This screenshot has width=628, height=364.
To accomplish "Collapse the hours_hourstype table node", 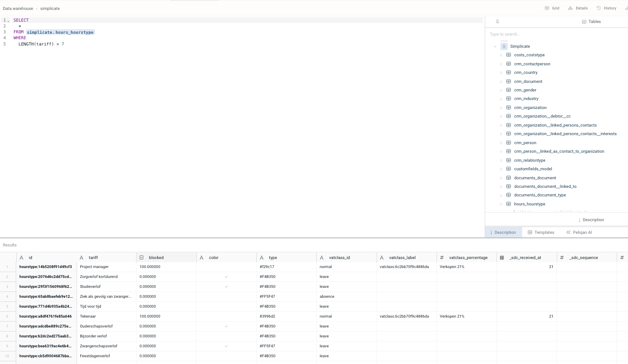I will click(501, 204).
